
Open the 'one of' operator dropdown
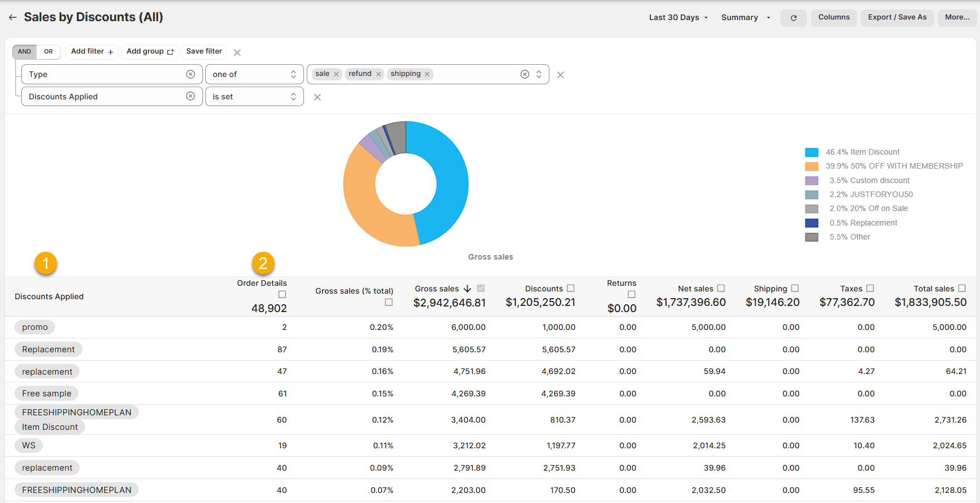(x=254, y=74)
